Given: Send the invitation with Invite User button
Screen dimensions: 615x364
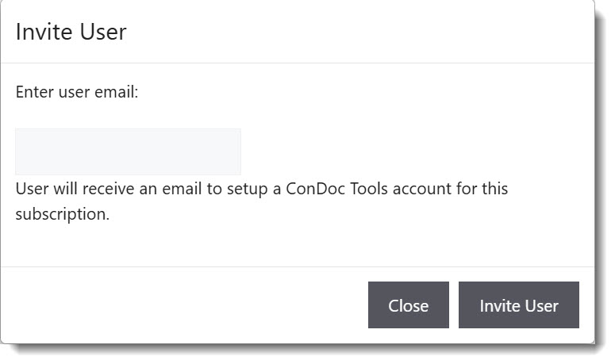Looking at the screenshot, I should pos(518,305).
